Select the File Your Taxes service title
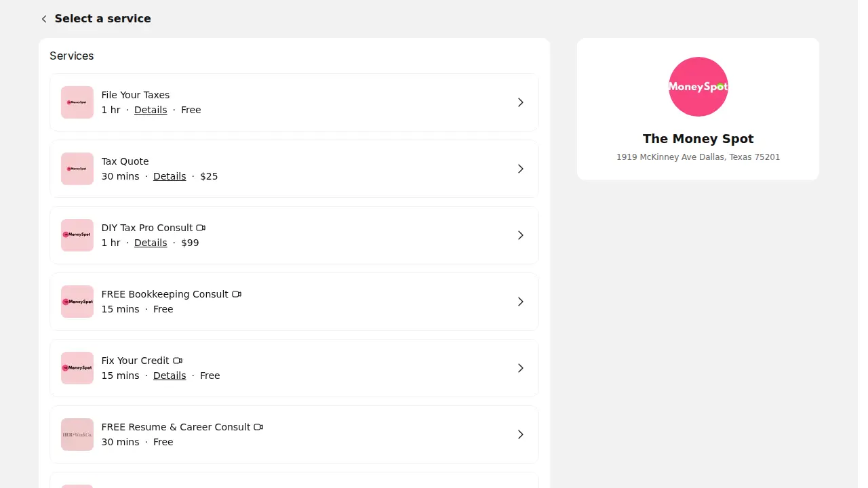 click(x=136, y=95)
